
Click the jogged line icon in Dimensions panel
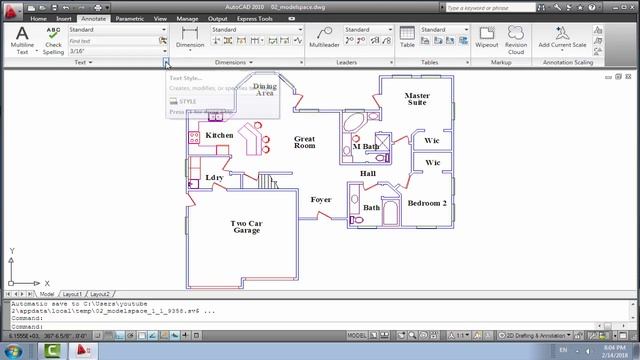(x=298, y=40)
